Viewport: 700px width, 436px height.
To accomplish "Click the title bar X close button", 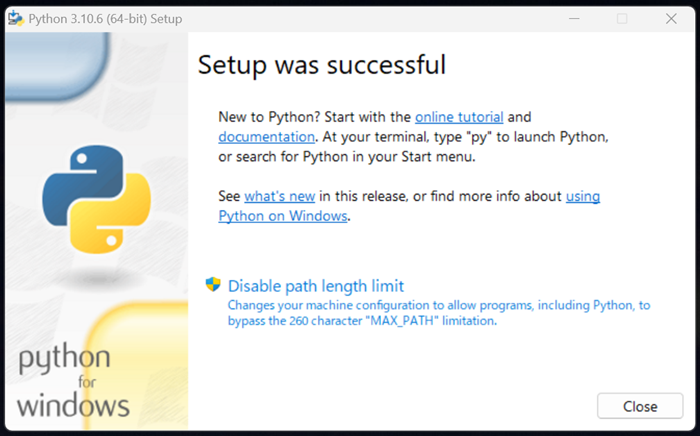I will click(x=671, y=19).
